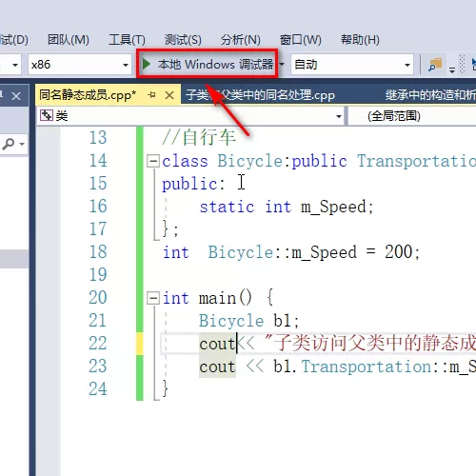Open the 团队(M) menu
The image size is (476, 476).
coord(69,40)
